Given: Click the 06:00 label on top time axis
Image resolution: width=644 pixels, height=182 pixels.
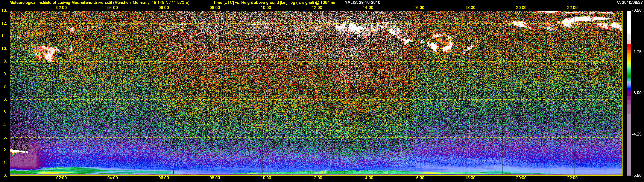Looking at the screenshot, I should pos(164,8).
